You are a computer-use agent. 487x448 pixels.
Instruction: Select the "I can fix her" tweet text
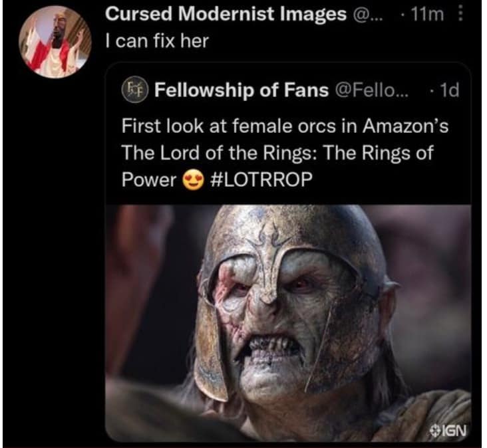click(x=157, y=41)
